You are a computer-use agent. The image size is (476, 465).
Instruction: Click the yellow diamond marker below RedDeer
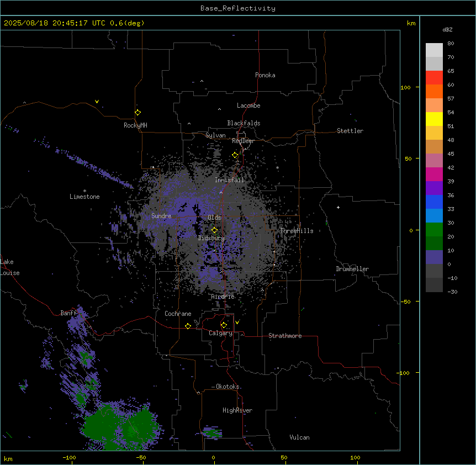pos(235,155)
